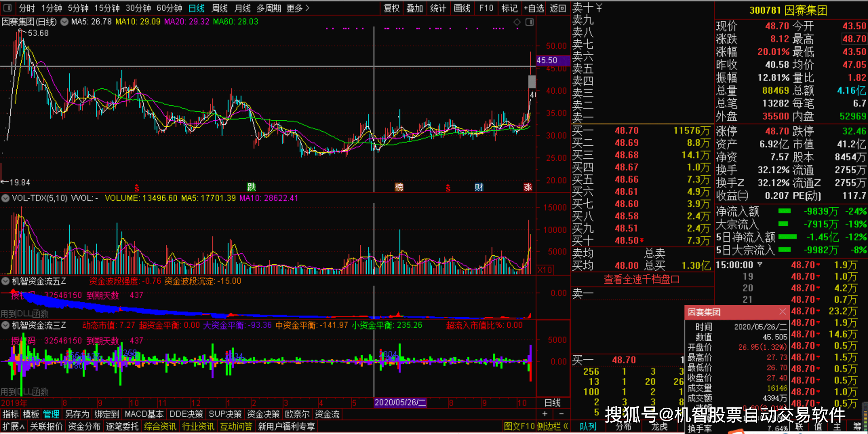
Task: Click the 返回 button
Action: [558, 8]
